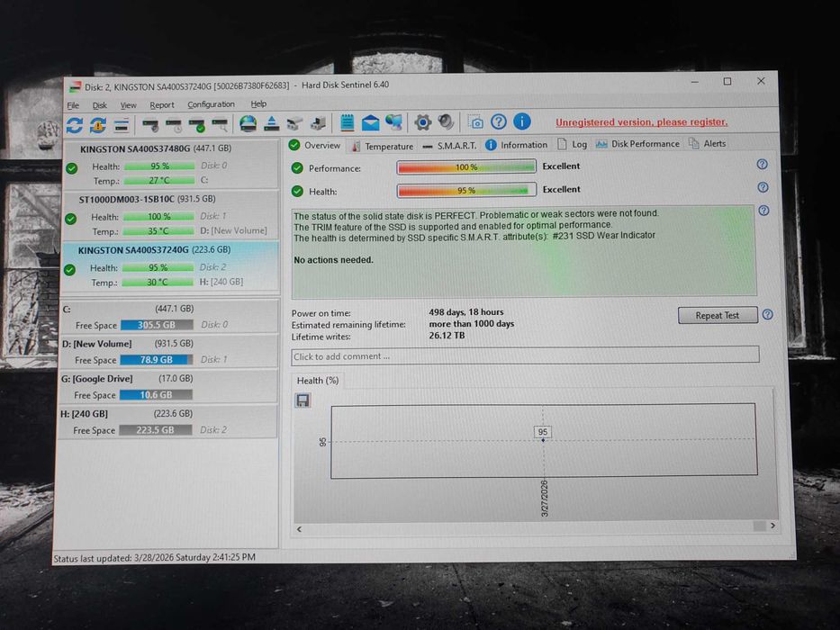Click the 498 days, 18 hours value

coord(466,311)
